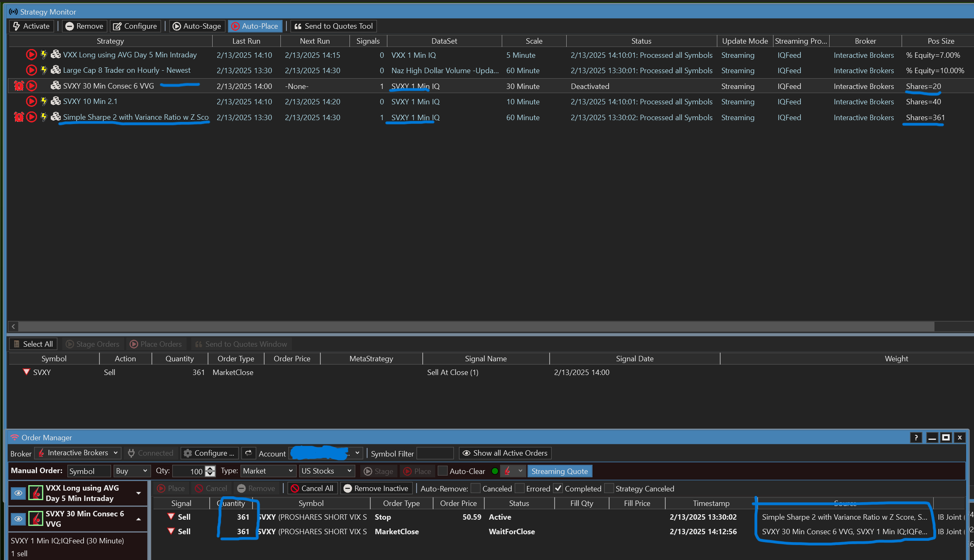Open the Broker Interactive Brokers dropdown

pyautogui.click(x=78, y=453)
